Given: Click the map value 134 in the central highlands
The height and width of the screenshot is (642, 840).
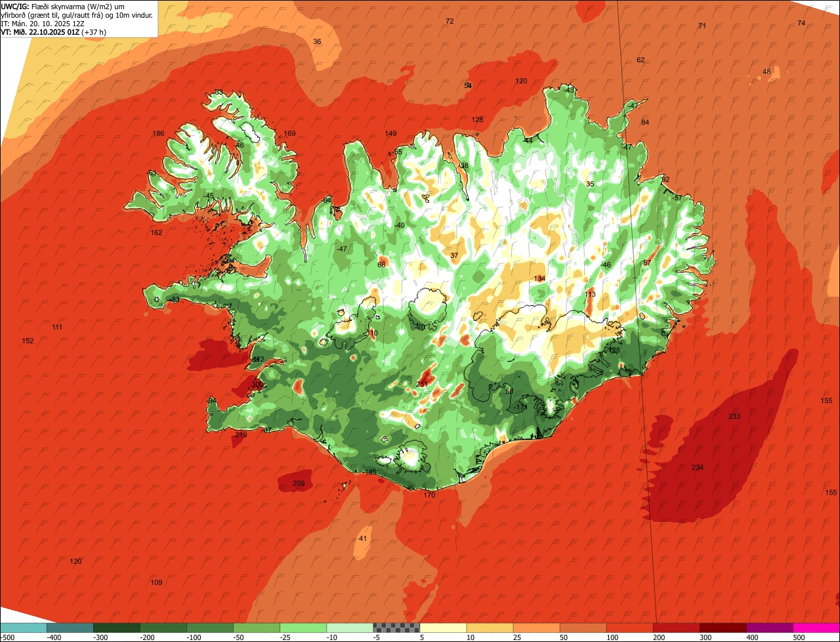Looking at the screenshot, I should coord(539,279).
